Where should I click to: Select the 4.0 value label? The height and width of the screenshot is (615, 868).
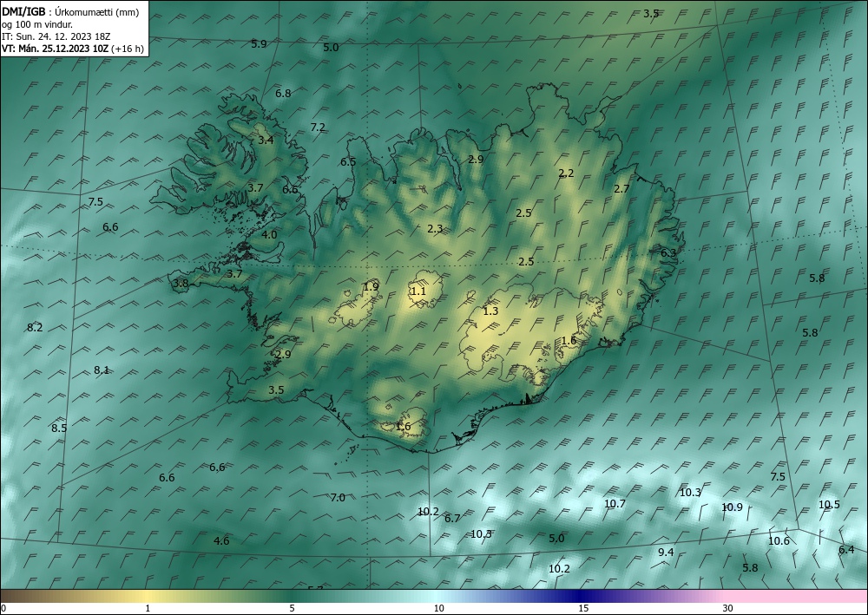pos(269,235)
